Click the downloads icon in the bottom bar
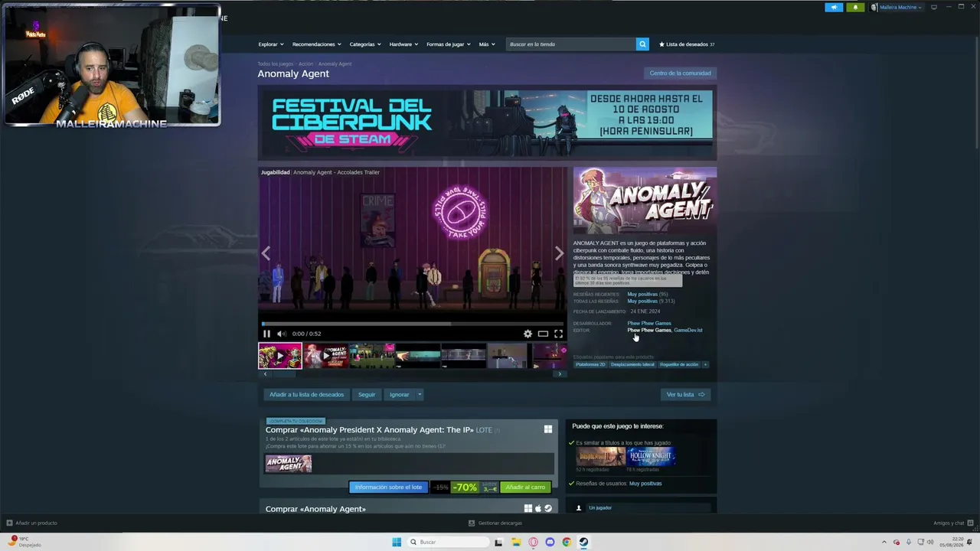The image size is (980, 551). coord(472,523)
